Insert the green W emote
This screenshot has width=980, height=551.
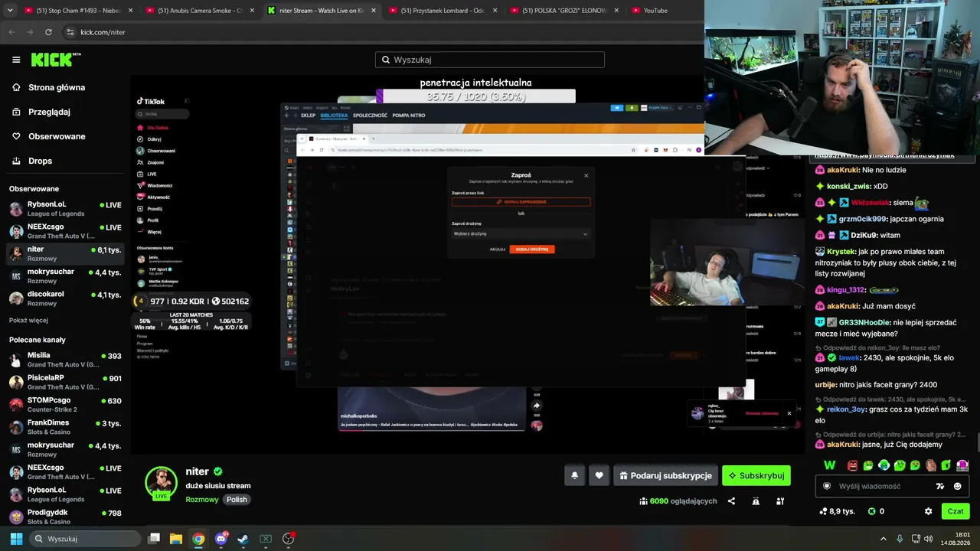pos(830,465)
